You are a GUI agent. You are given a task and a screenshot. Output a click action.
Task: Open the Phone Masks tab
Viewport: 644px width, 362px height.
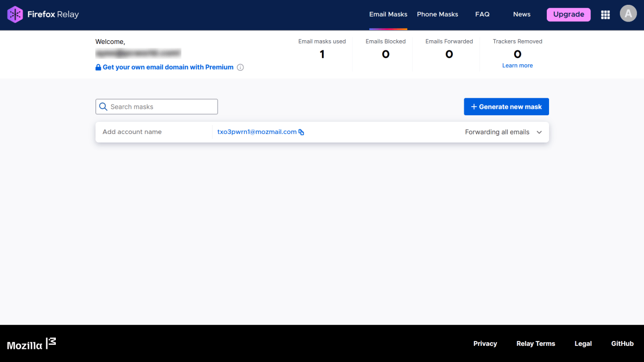tap(437, 14)
